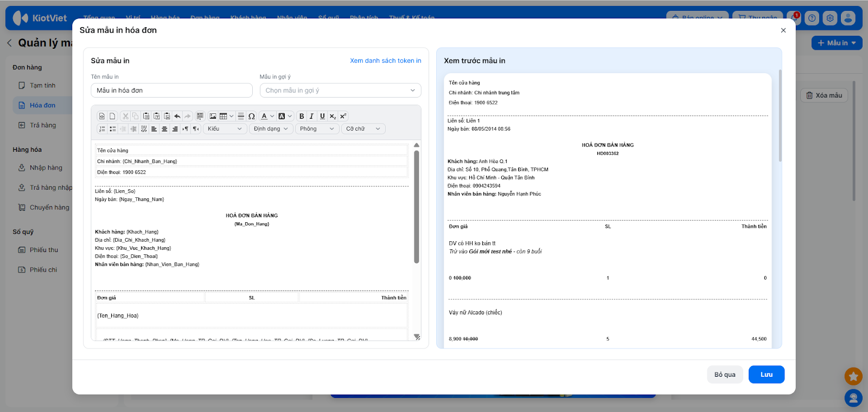This screenshot has width=868, height=412.
Task: Insert a numbered list
Action: pyautogui.click(x=102, y=128)
